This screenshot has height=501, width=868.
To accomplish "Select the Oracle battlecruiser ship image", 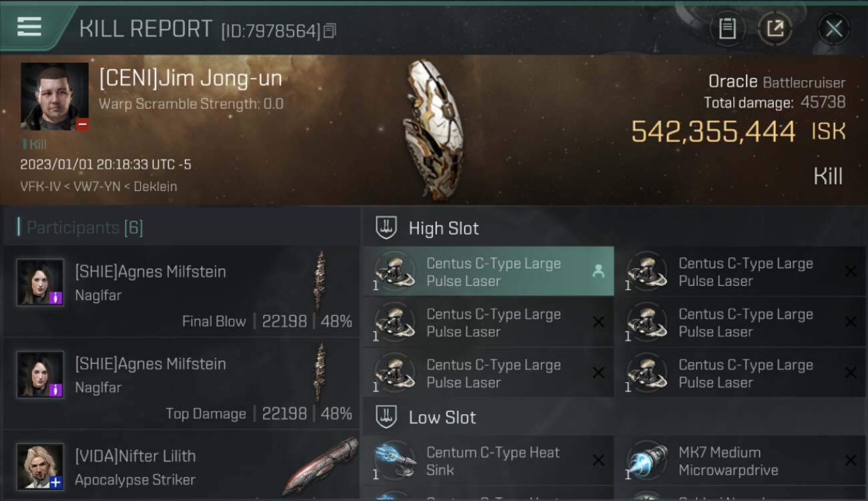I will (433, 130).
